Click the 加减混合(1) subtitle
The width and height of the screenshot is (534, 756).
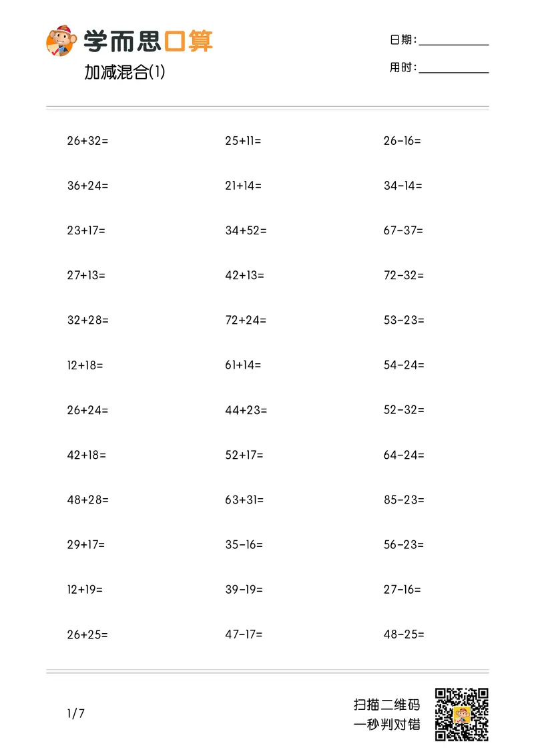[125, 72]
